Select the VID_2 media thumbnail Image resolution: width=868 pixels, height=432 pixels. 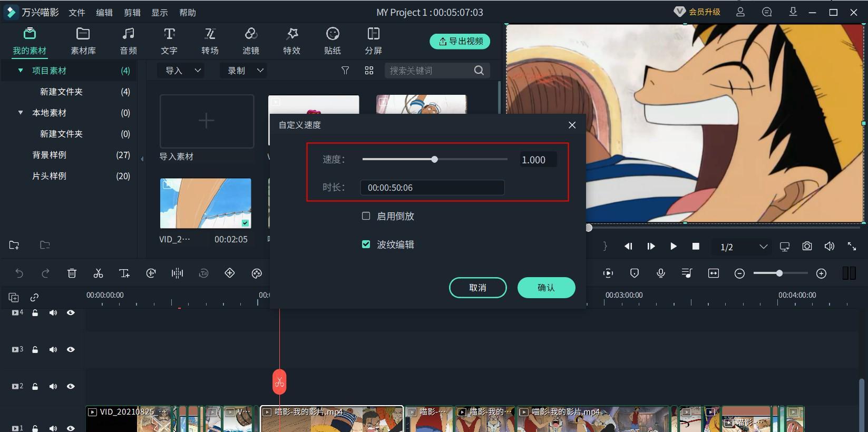pos(206,203)
